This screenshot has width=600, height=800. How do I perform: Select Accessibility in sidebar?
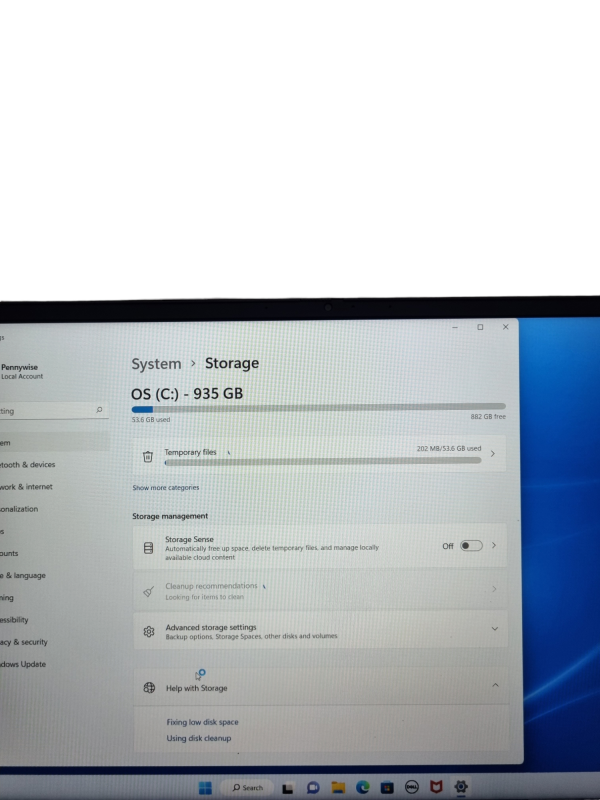click(x=14, y=620)
